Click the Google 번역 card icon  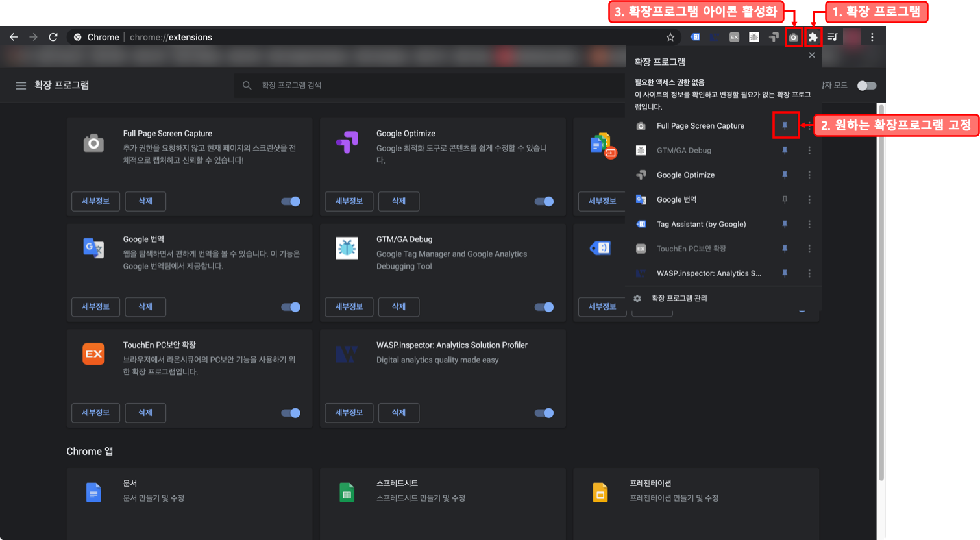[93, 248]
